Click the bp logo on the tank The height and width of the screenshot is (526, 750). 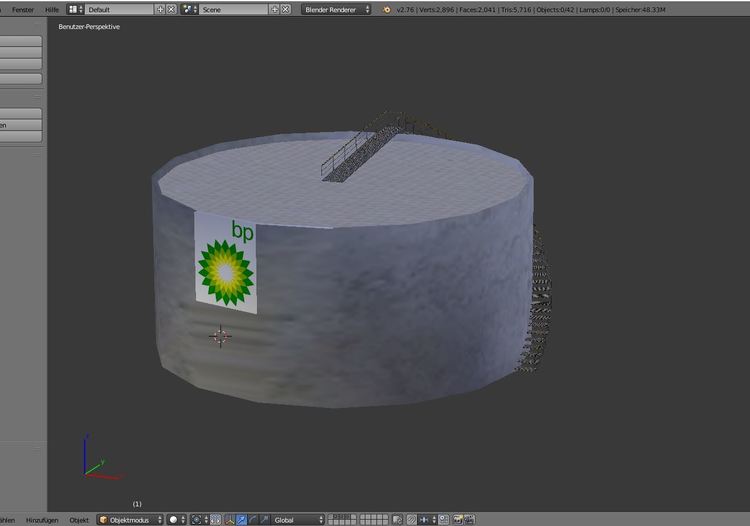click(x=225, y=263)
